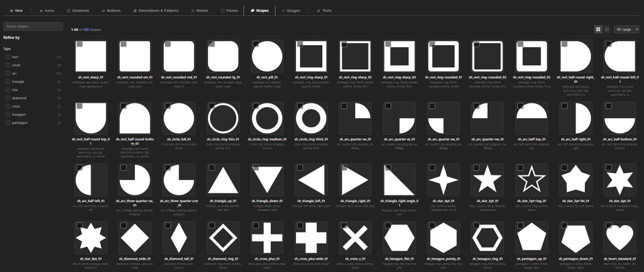Pick the sh_star_6pt_01 shape

pyautogui.click(x=620, y=180)
